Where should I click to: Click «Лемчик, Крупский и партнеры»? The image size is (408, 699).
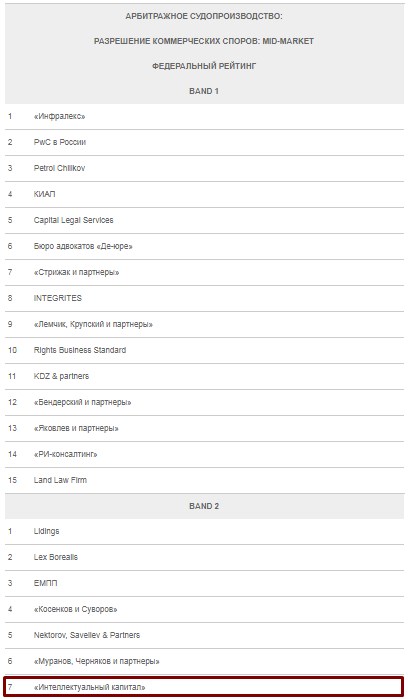pos(204,324)
